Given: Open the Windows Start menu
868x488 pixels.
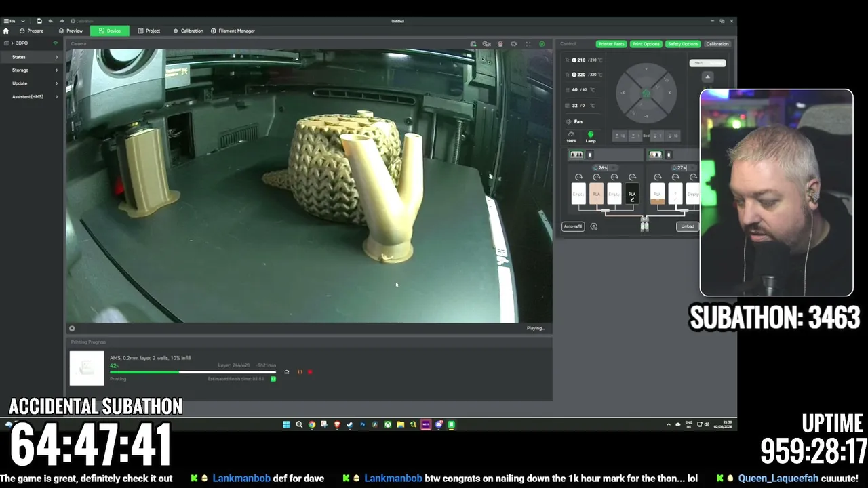Looking at the screenshot, I should [x=286, y=424].
